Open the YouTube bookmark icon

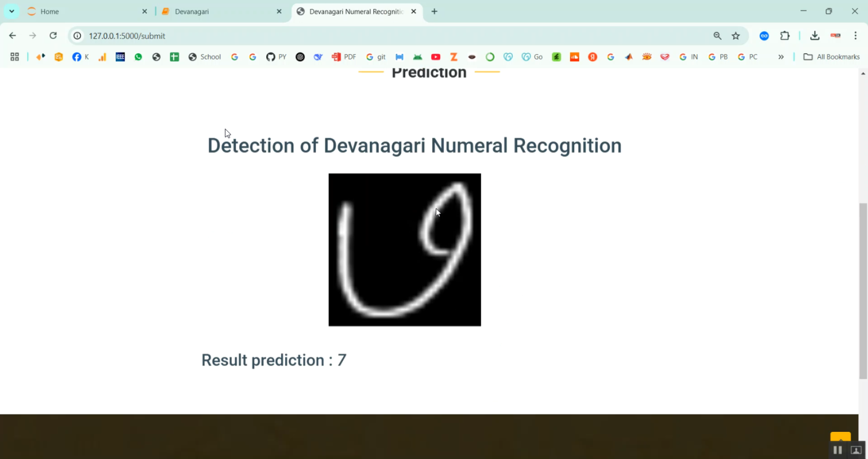click(x=436, y=57)
